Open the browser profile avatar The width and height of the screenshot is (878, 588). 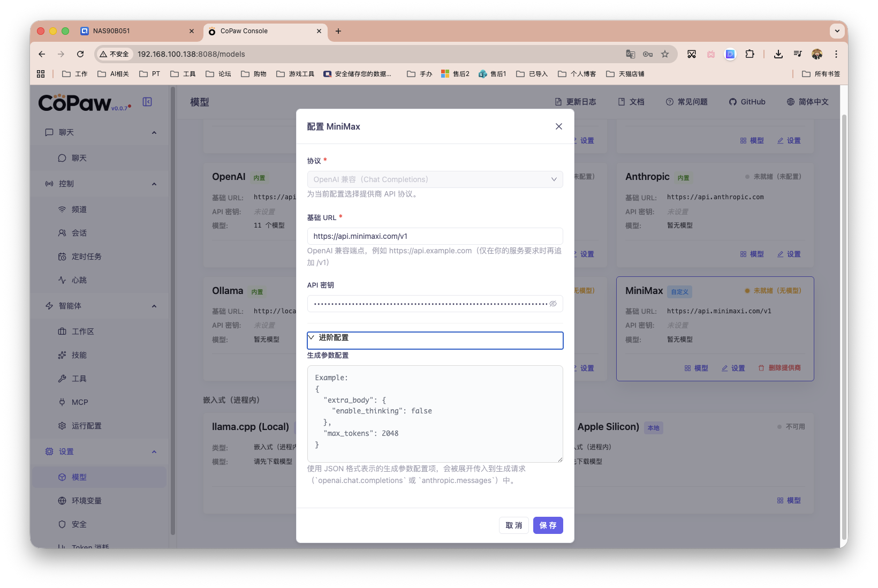click(817, 54)
